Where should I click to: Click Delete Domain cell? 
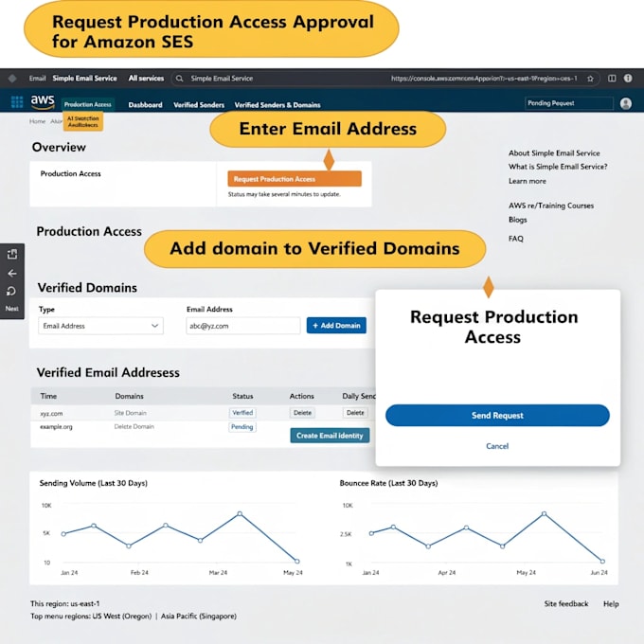[x=134, y=426]
